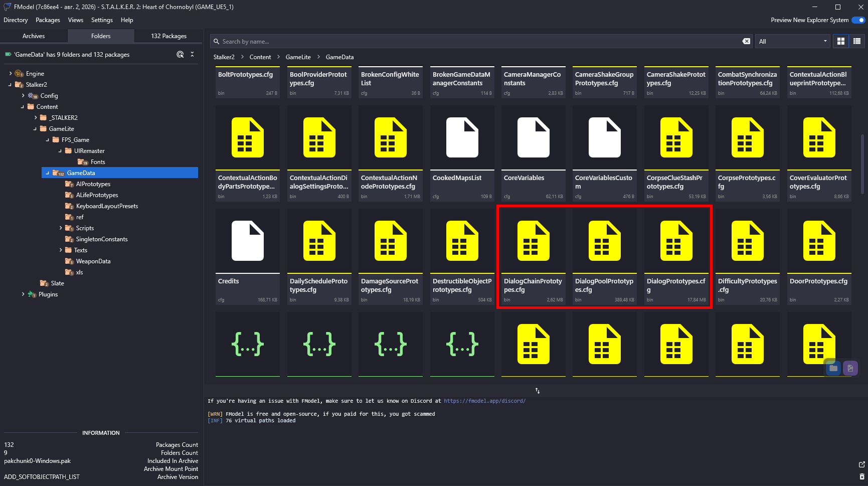Open the fmodel.app/discord link
868x486 pixels.
[484, 401]
